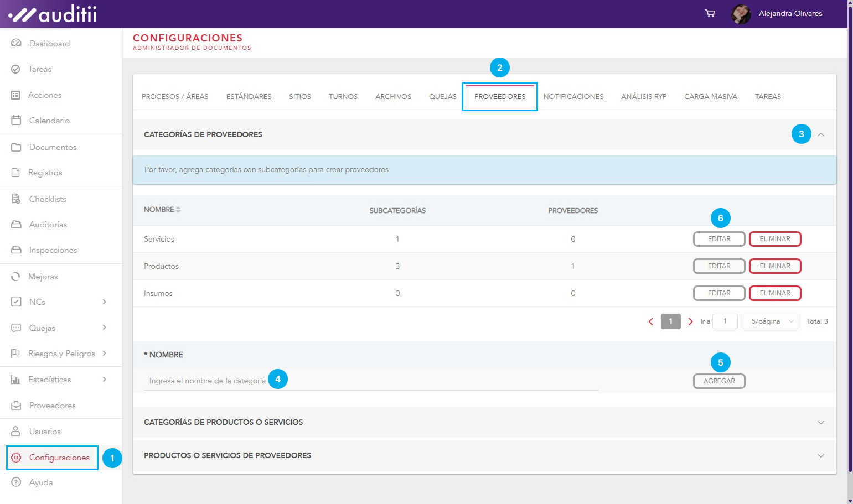
Task: Click Alejandra Olivares profile avatar
Action: click(741, 14)
